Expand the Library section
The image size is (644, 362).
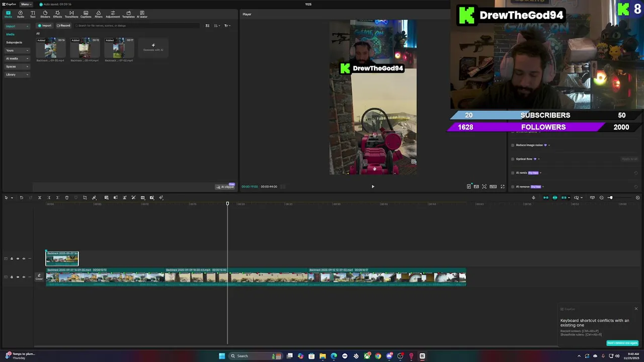17,74
